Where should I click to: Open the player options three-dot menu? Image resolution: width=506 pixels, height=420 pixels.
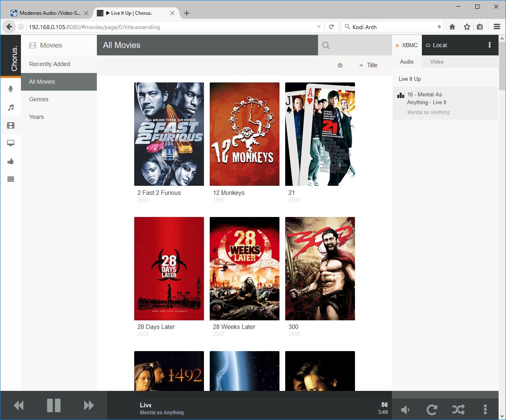click(489, 45)
